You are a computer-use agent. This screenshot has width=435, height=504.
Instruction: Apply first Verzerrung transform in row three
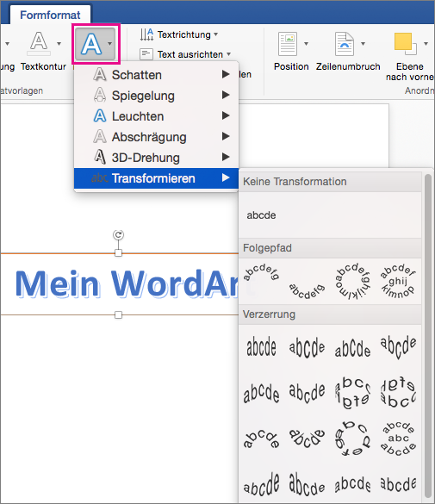[261, 439]
